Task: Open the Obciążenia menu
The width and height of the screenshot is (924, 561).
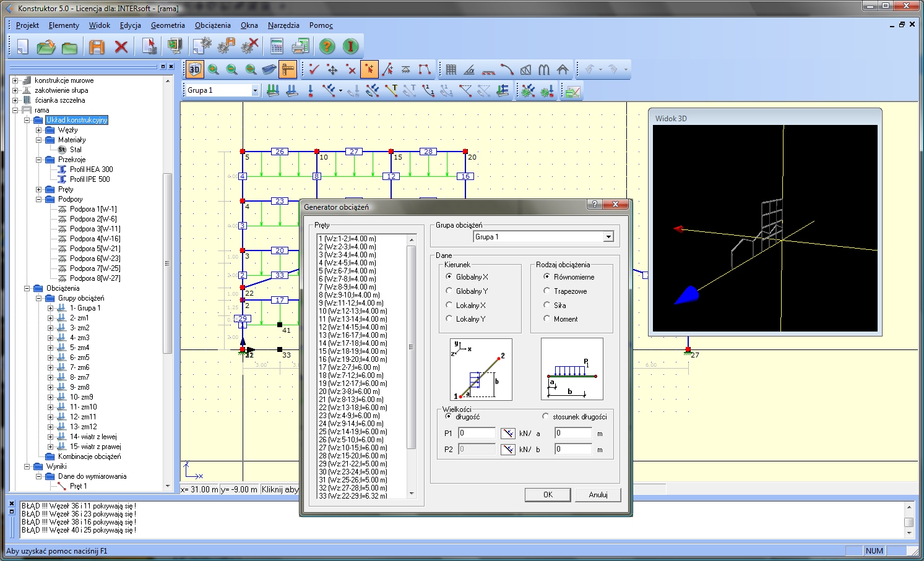Action: pos(212,25)
